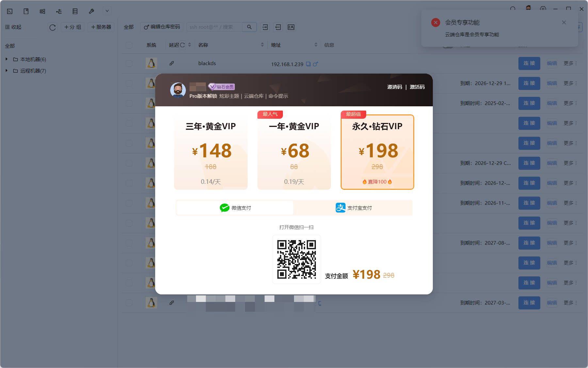
Task: Open the list sheet icon in top toolbar
Action: pyautogui.click(x=75, y=11)
